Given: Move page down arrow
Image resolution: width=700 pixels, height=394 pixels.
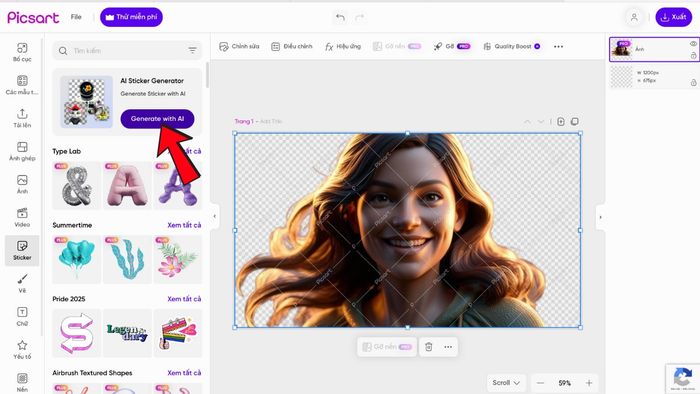Looking at the screenshot, I should click(x=541, y=121).
